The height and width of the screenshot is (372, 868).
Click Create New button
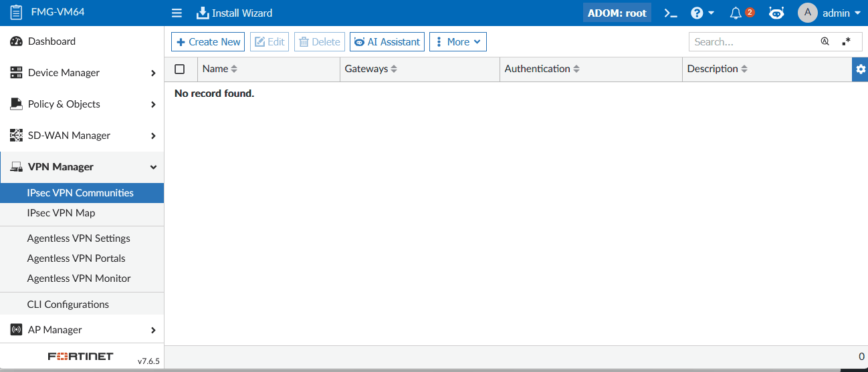click(x=208, y=41)
